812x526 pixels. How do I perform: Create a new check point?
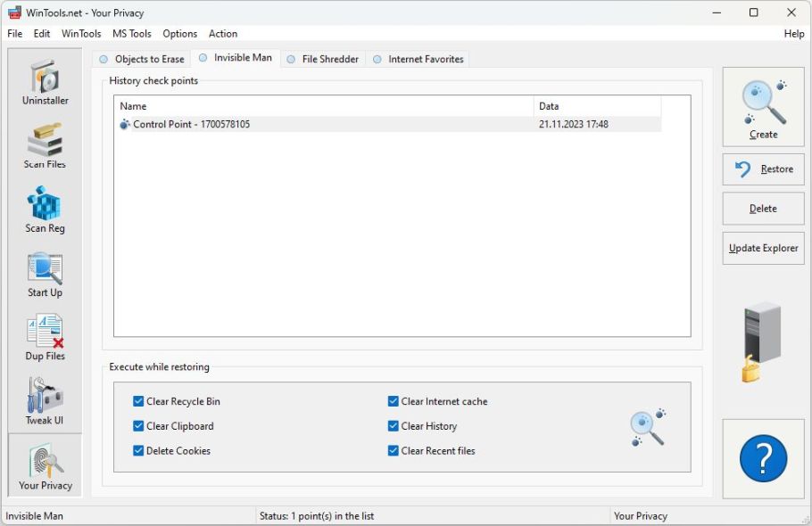[x=763, y=108]
